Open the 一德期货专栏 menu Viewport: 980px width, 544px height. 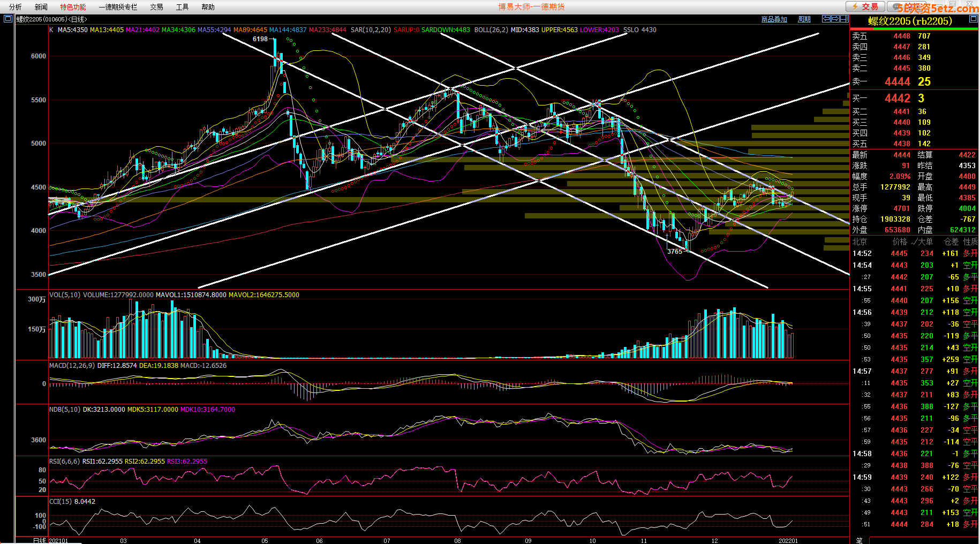118,7
